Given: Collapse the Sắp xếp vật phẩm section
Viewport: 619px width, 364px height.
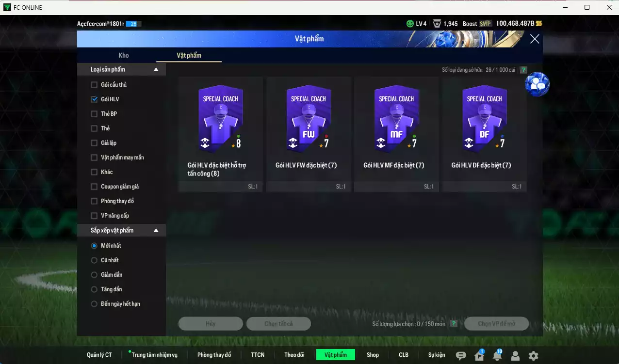Looking at the screenshot, I should (156, 230).
